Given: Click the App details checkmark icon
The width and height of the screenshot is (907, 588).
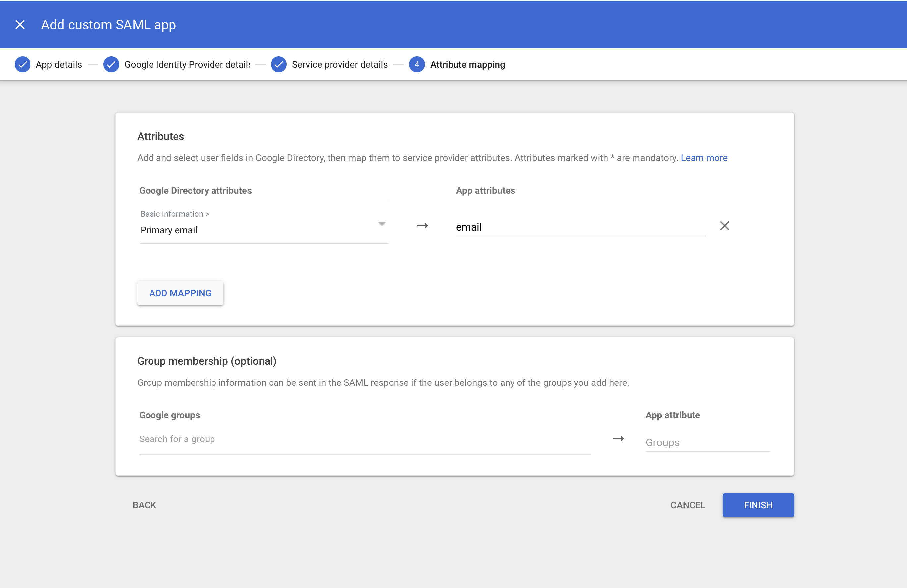Looking at the screenshot, I should [x=23, y=64].
